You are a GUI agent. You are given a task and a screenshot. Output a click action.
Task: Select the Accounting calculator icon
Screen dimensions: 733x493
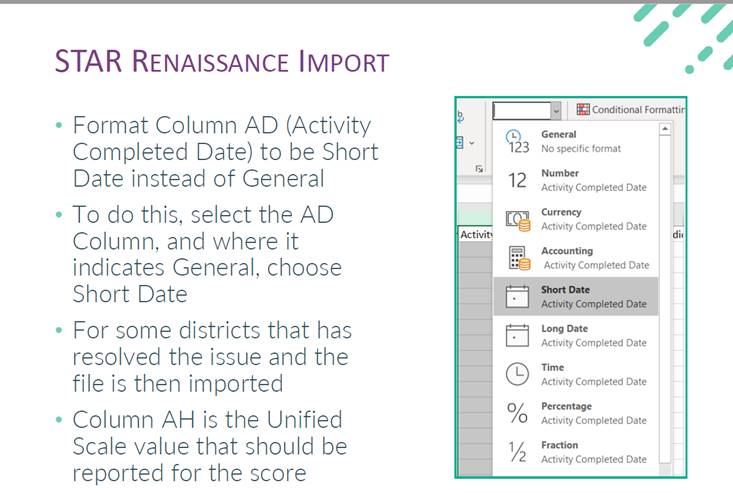point(517,257)
